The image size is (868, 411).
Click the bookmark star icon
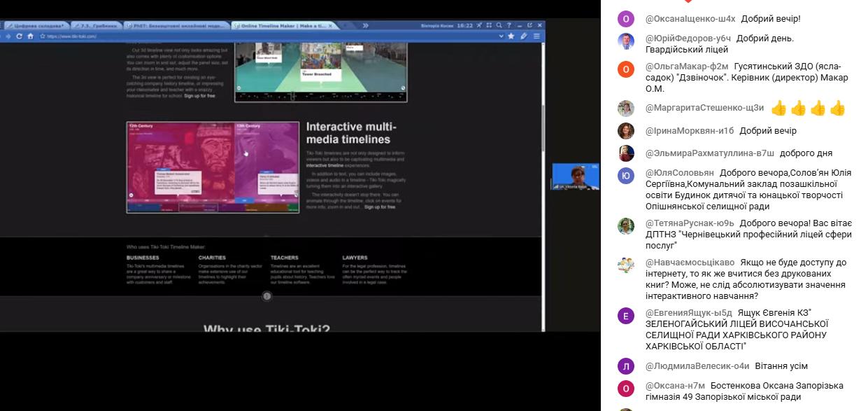tap(511, 36)
